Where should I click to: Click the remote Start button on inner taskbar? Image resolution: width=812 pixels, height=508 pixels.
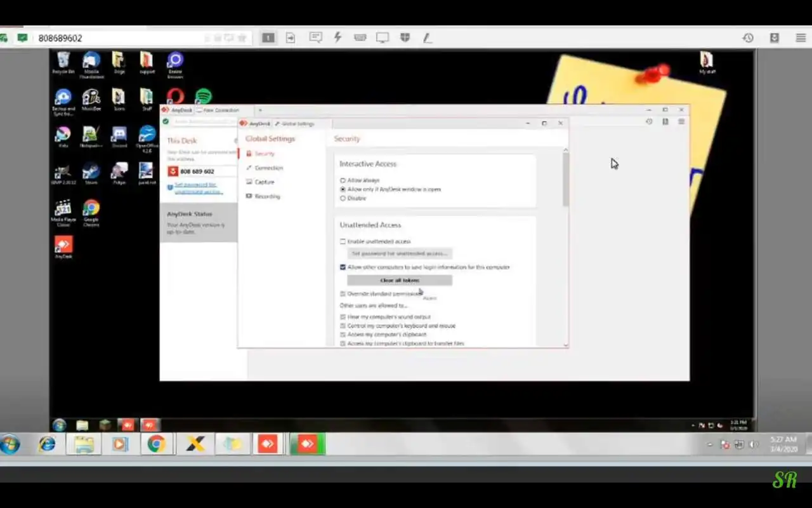click(60, 425)
